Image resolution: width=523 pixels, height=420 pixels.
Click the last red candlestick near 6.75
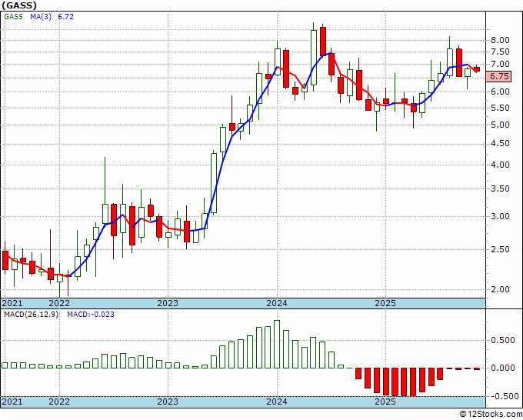coord(477,69)
